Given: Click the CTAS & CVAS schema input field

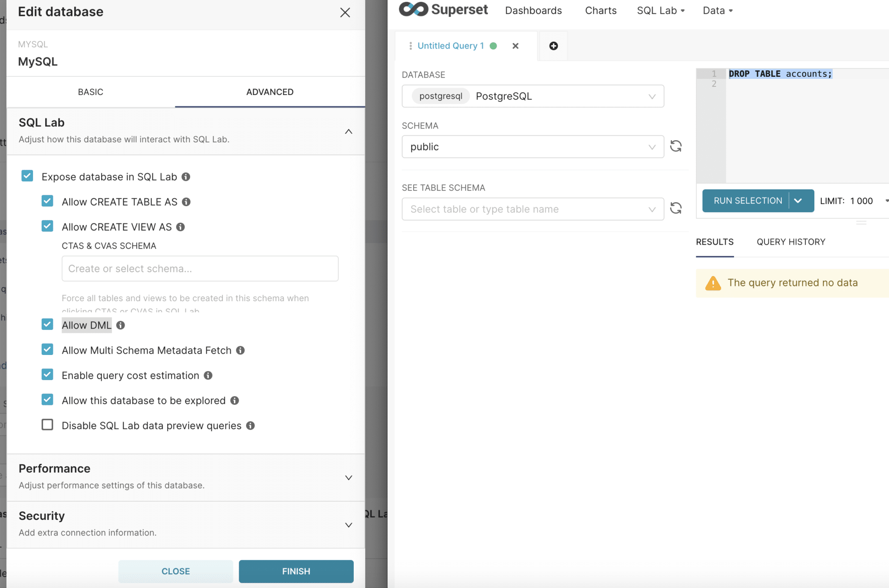Looking at the screenshot, I should coord(200,268).
